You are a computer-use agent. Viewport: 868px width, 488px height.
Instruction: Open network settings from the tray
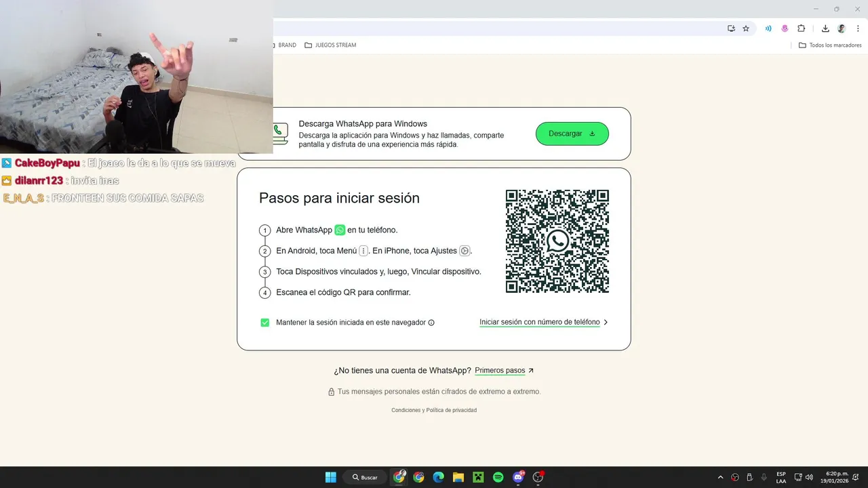click(x=798, y=477)
